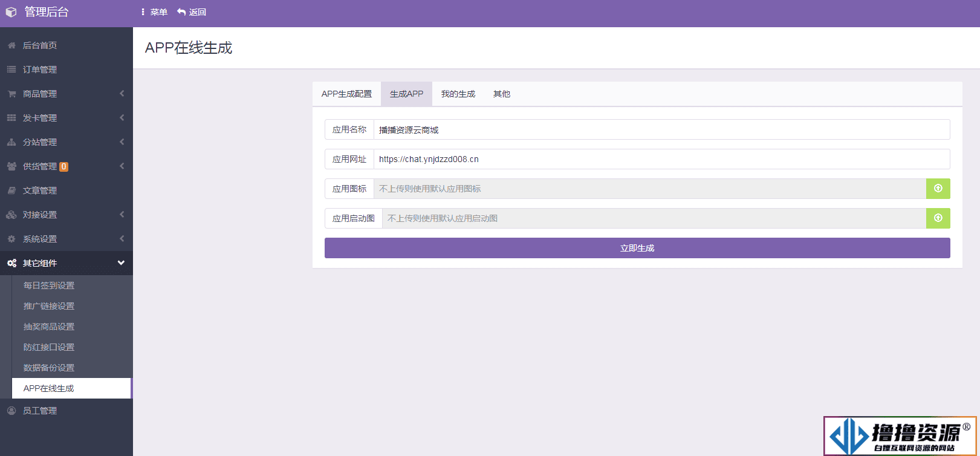
Task: Expand the 供货管理 menu arrow
Action: tap(122, 166)
